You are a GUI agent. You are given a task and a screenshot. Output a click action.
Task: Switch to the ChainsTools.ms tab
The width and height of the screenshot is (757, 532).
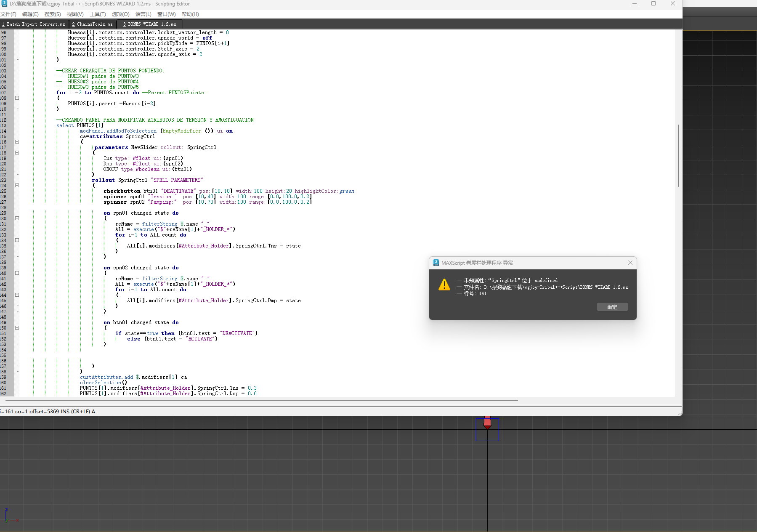[92, 24]
